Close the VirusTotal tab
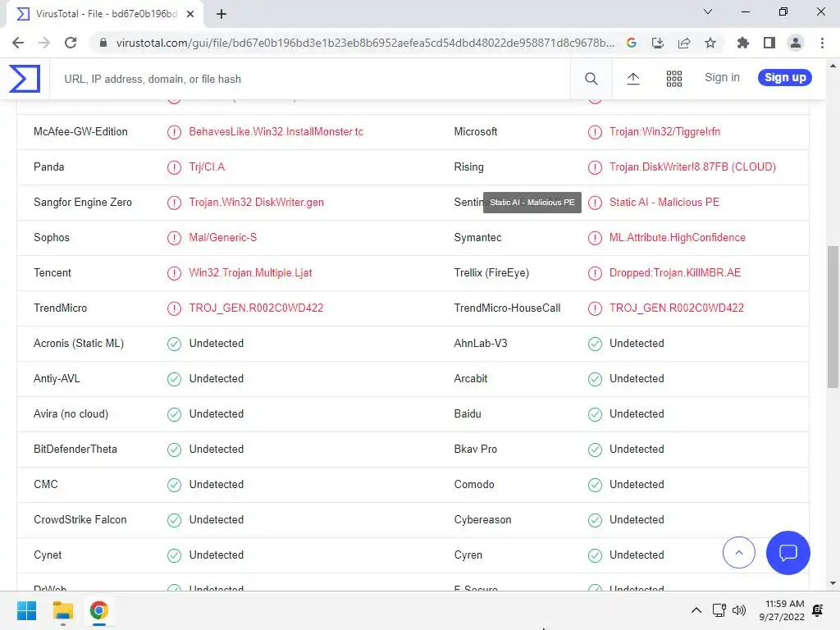Viewport: 840px width, 630px height. [x=190, y=14]
